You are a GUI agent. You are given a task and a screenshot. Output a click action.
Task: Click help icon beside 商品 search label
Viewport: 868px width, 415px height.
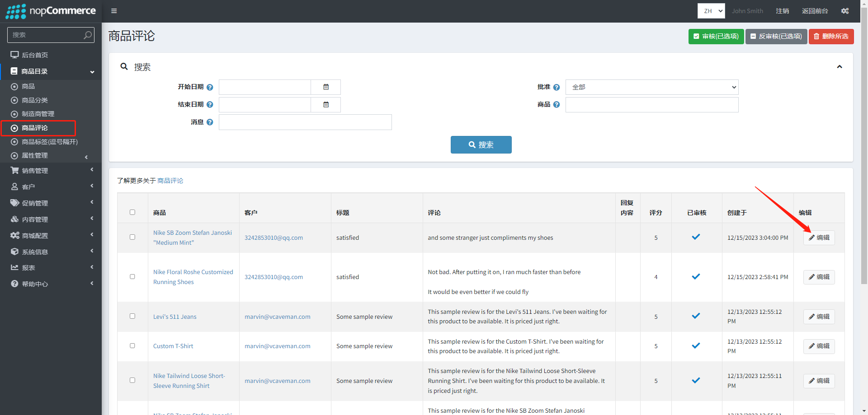[x=557, y=105]
